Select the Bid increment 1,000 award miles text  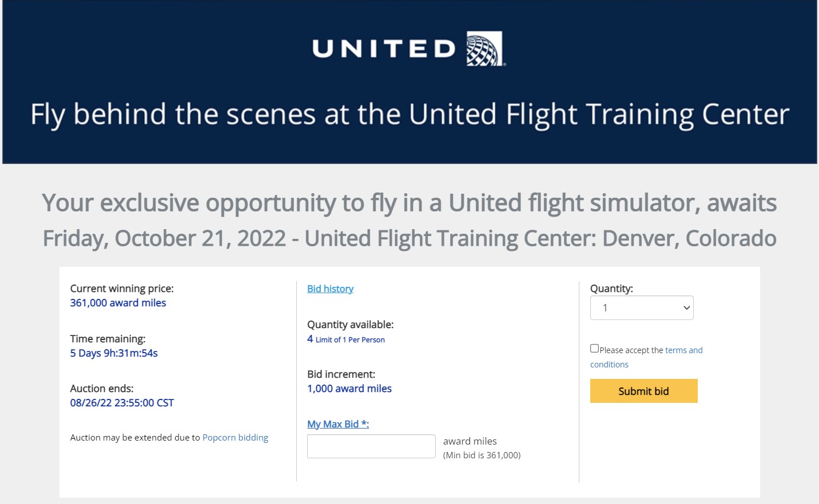[349, 389]
